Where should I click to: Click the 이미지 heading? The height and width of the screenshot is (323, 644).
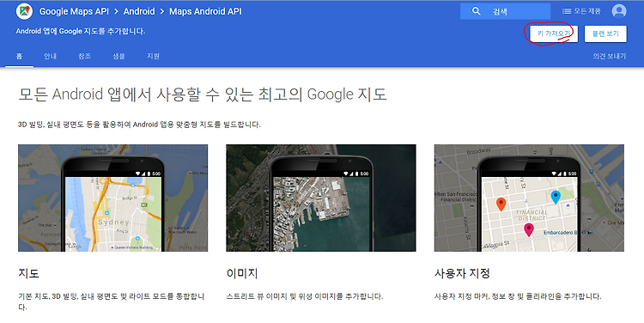coord(242,273)
